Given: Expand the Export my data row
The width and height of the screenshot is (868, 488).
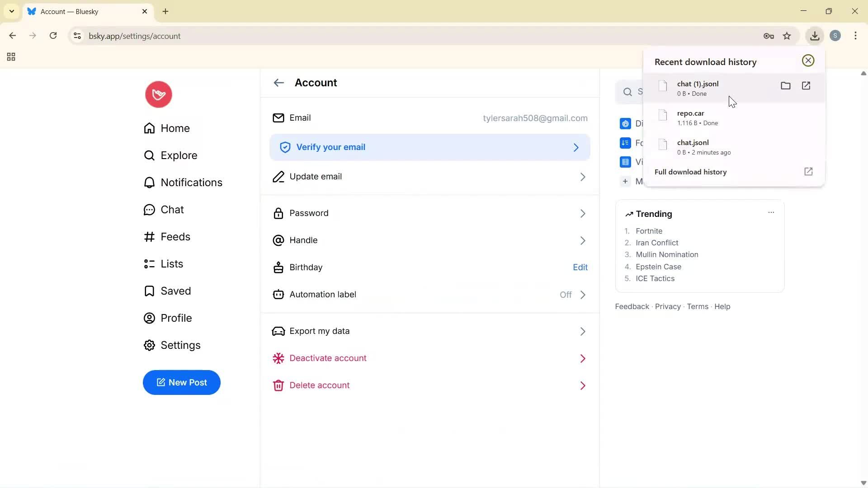Looking at the screenshot, I should pos(429,331).
